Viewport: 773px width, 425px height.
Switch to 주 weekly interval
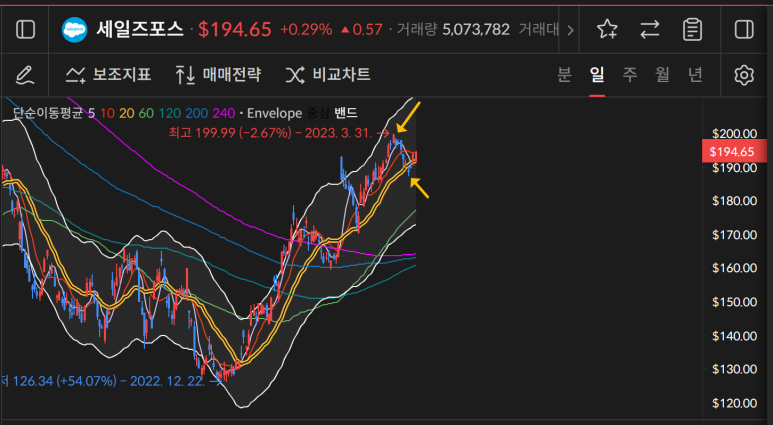click(x=630, y=75)
